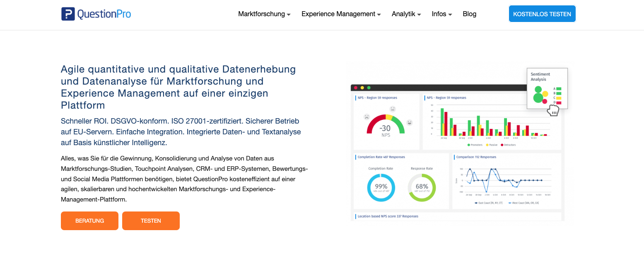Open the Analytik dropdown
644x260 pixels.
[406, 14]
